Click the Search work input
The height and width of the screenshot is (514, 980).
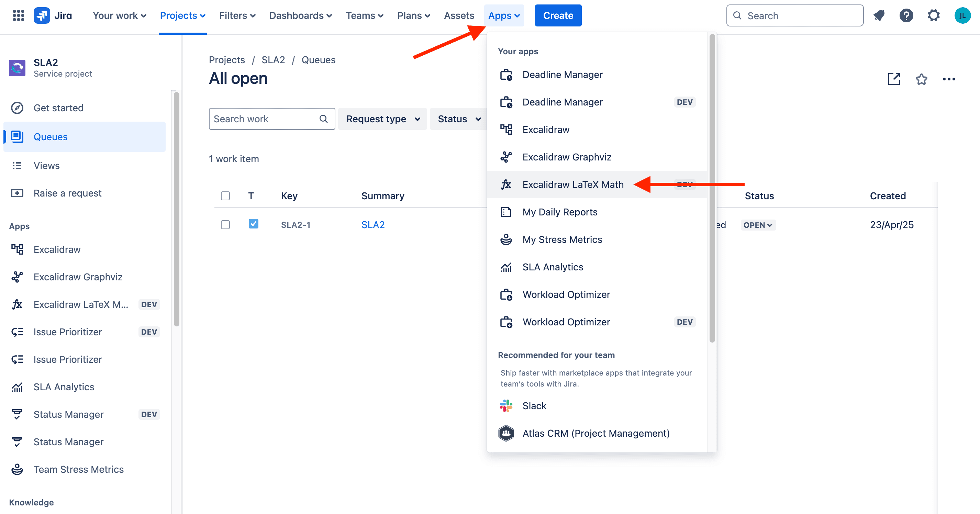tap(271, 119)
